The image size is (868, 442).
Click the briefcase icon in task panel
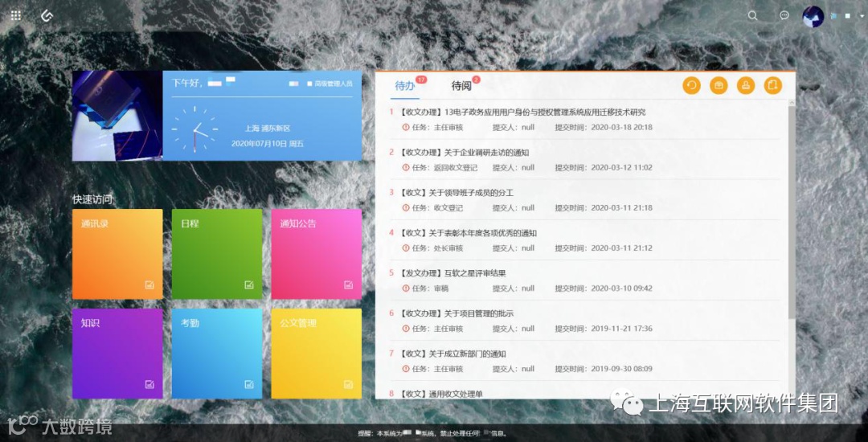click(x=719, y=85)
